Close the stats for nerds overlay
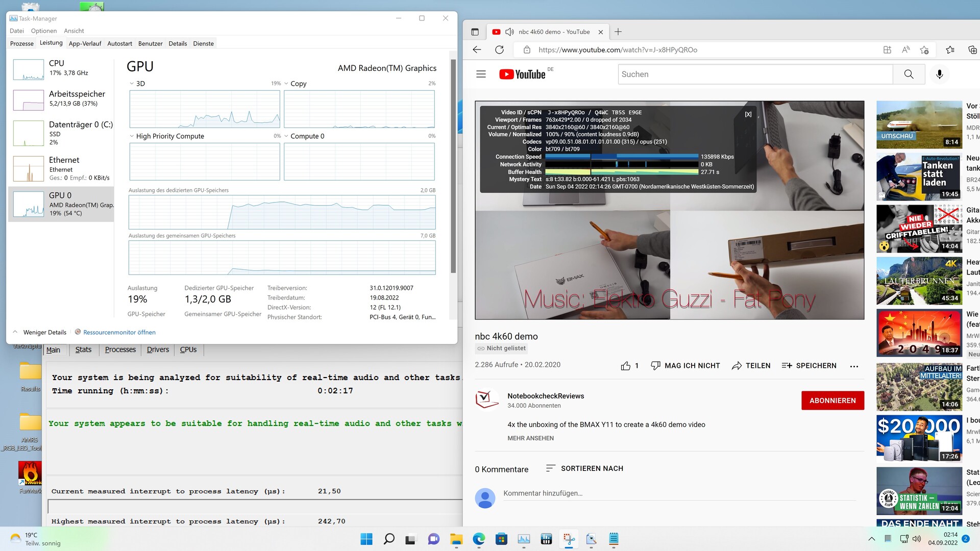The image size is (980, 551). [748, 114]
